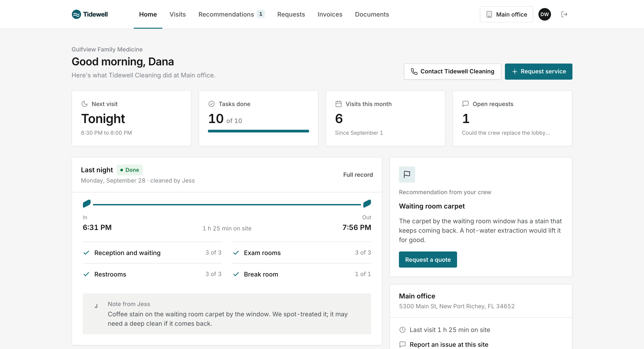Click the flag icon in recommendation card
This screenshot has width=644, height=349.
click(407, 174)
